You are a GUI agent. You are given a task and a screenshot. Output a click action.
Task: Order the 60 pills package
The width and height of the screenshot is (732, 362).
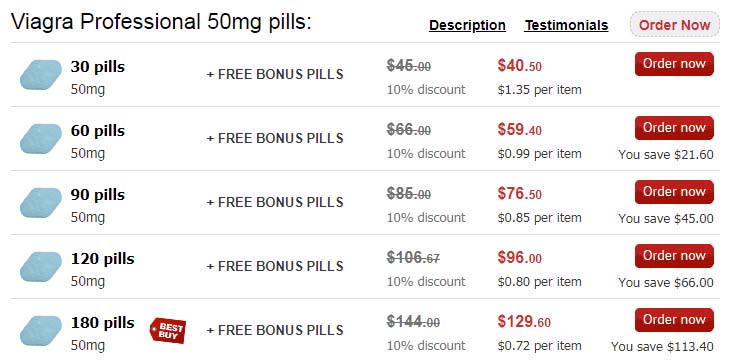coord(674,128)
